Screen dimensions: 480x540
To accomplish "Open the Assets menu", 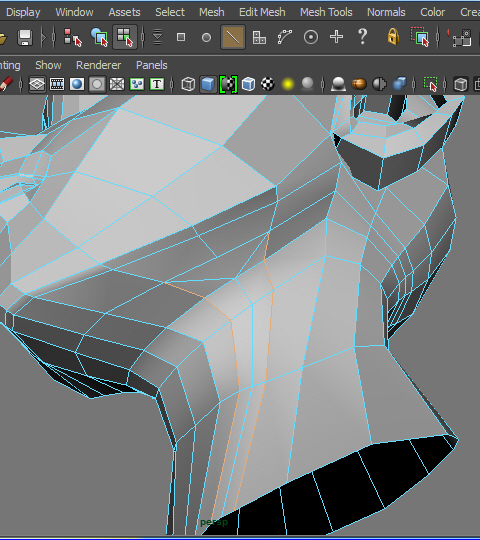I will tap(124, 12).
